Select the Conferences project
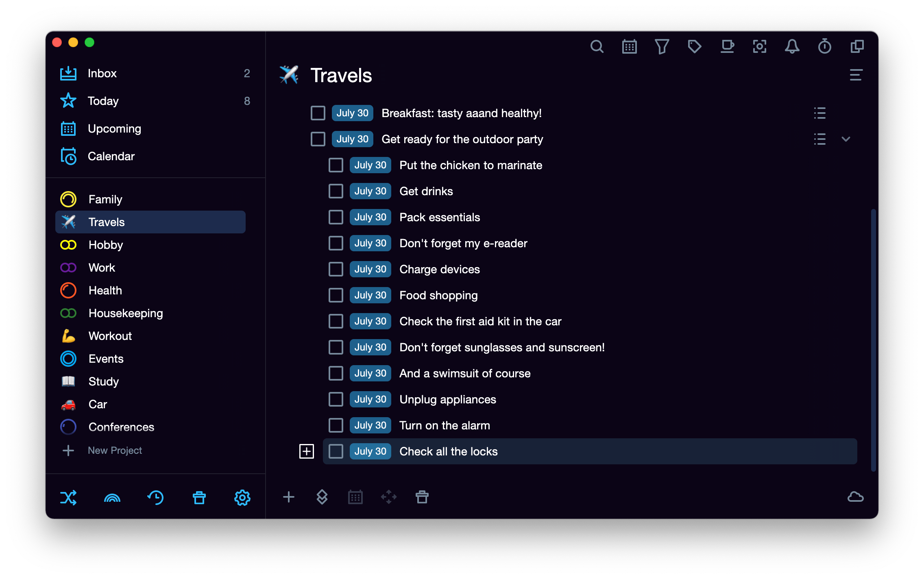 point(150,427)
